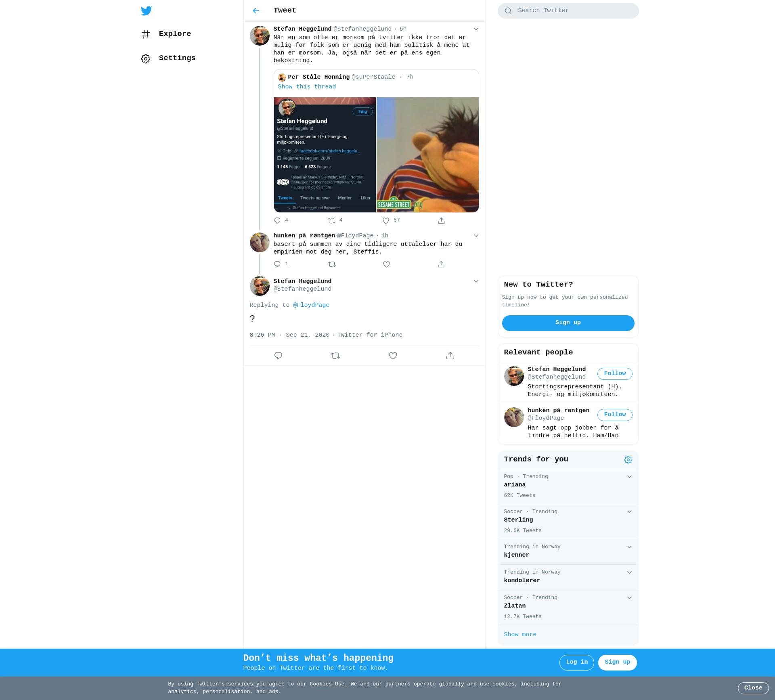Screen dimensions: 775x700
Task: Share the main '?' tweet
Action: coord(450,356)
